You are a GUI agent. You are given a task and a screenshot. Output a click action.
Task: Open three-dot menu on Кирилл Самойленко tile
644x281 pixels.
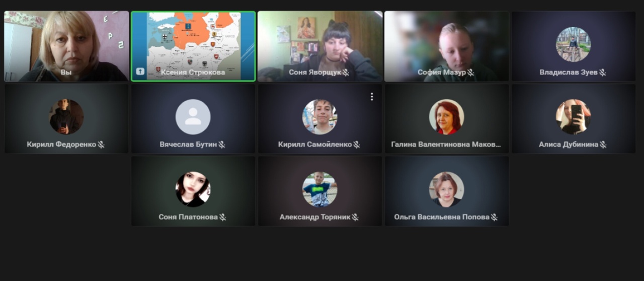click(372, 97)
